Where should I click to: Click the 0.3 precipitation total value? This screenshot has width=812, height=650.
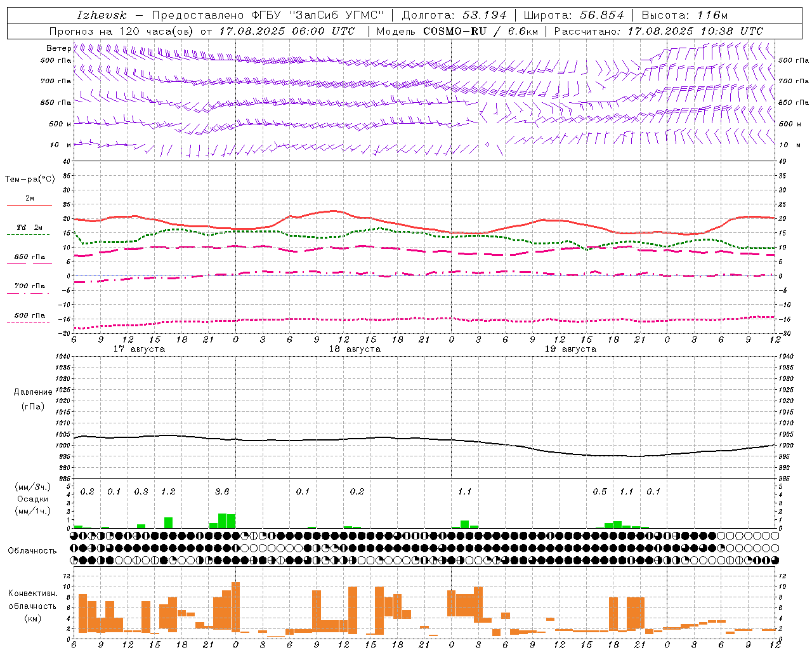[x=141, y=492]
